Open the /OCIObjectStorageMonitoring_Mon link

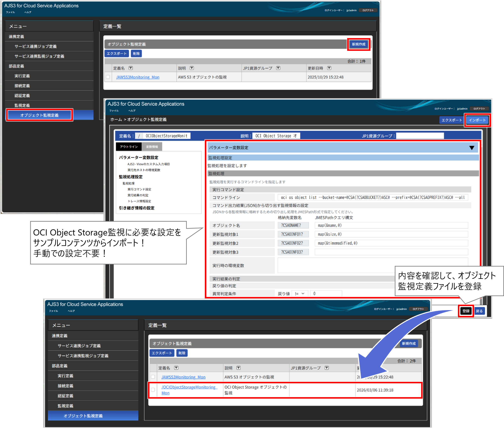click(x=189, y=390)
